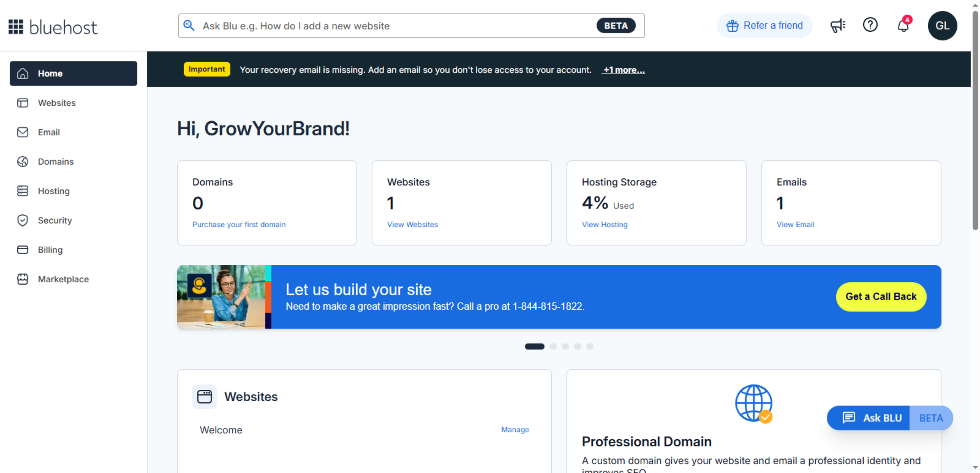Click Manage in the Websites card
The height and width of the screenshot is (473, 980).
coord(514,429)
